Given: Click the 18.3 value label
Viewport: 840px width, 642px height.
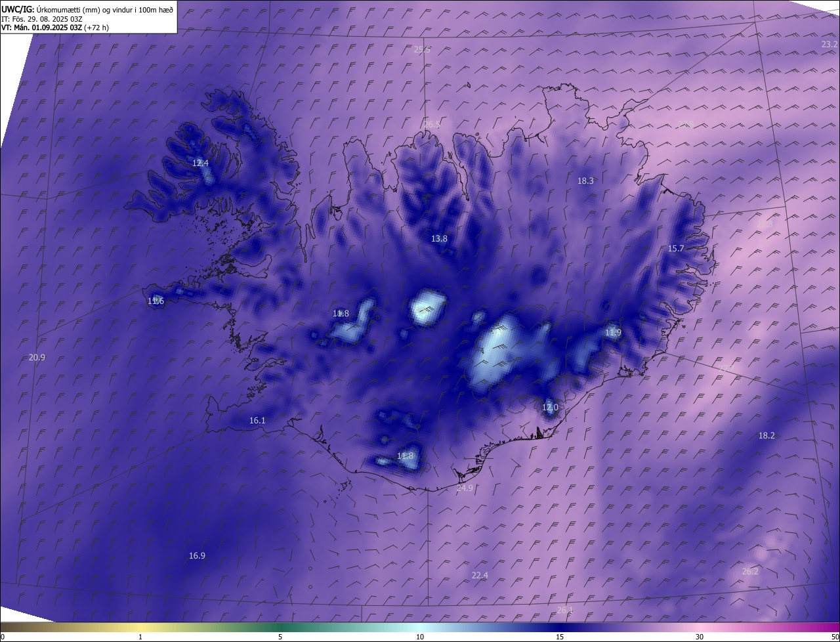Looking at the screenshot, I should (585, 181).
